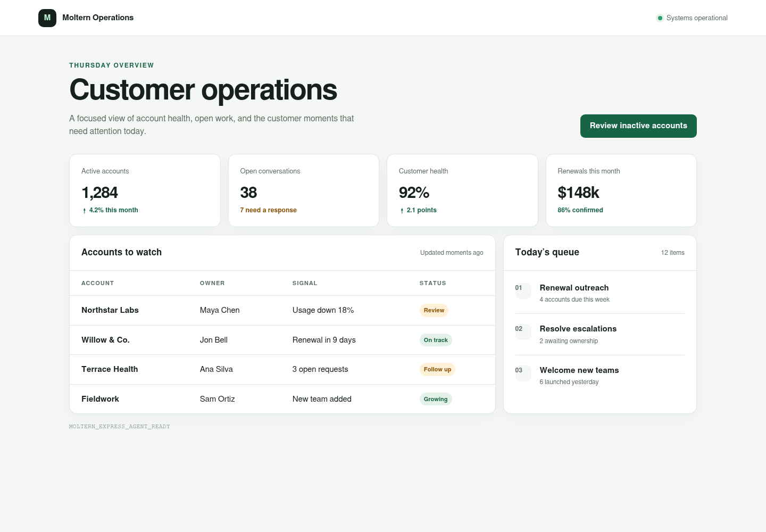The width and height of the screenshot is (766, 532).
Task: Select the Northstar Labs account row
Action: (x=282, y=310)
